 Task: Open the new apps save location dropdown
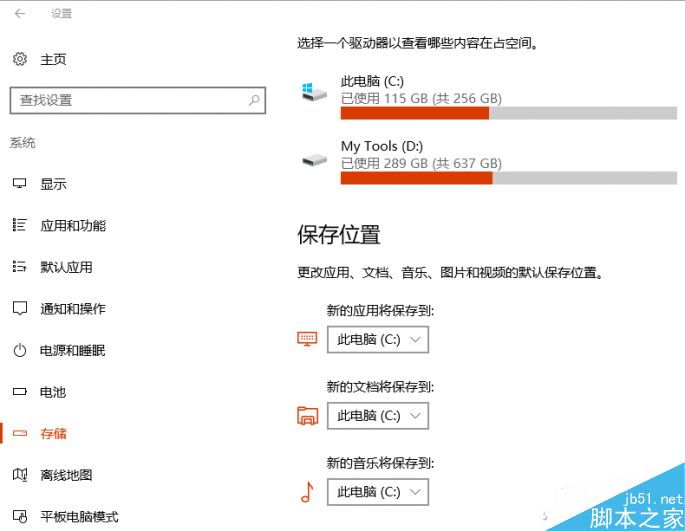pyautogui.click(x=377, y=340)
